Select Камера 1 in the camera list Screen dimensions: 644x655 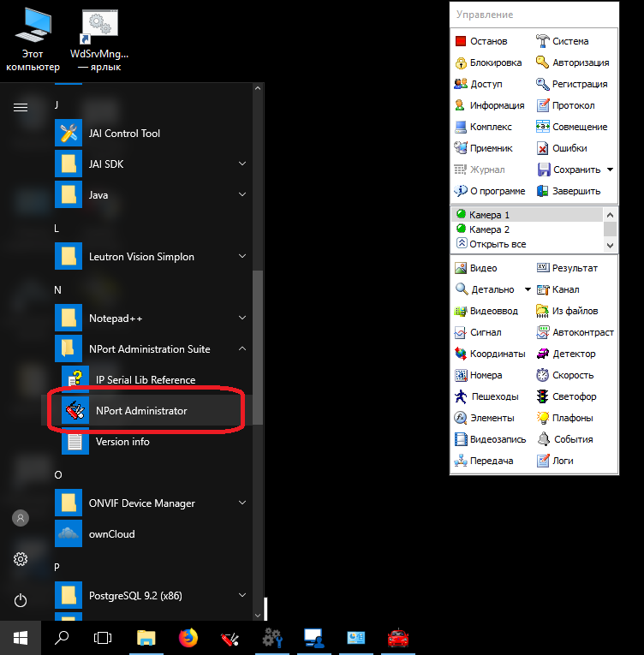tap(489, 215)
